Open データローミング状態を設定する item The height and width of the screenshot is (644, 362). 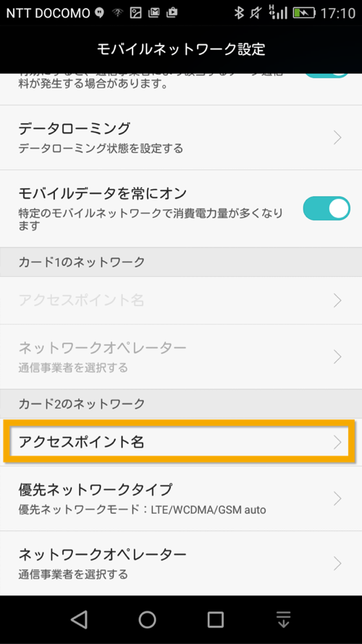tap(181, 138)
